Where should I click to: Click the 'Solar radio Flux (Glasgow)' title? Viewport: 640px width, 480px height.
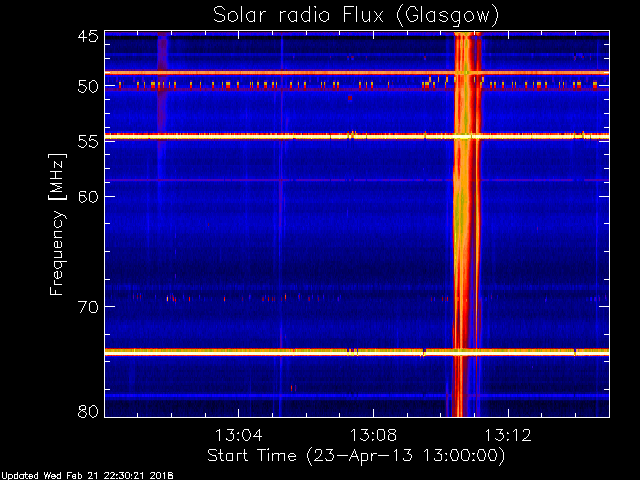[x=356, y=16]
